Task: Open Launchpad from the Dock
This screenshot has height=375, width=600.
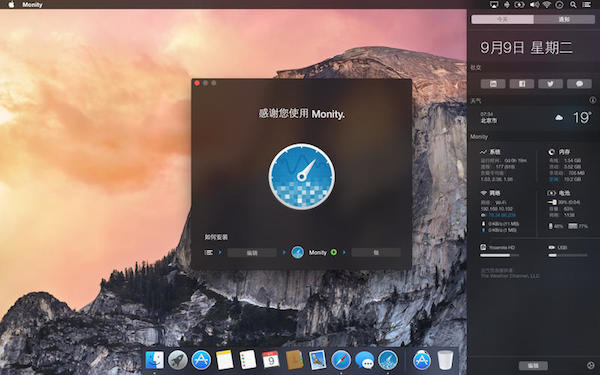Action: coord(178,360)
